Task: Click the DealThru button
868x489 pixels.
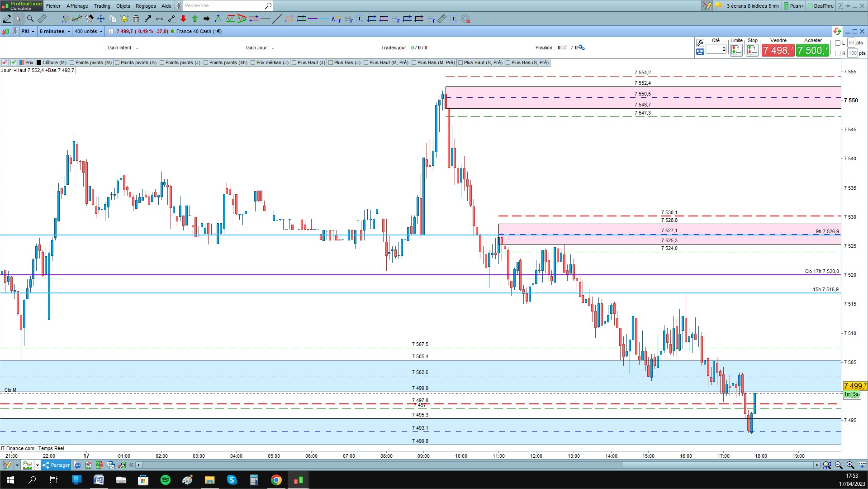Action: point(821,6)
